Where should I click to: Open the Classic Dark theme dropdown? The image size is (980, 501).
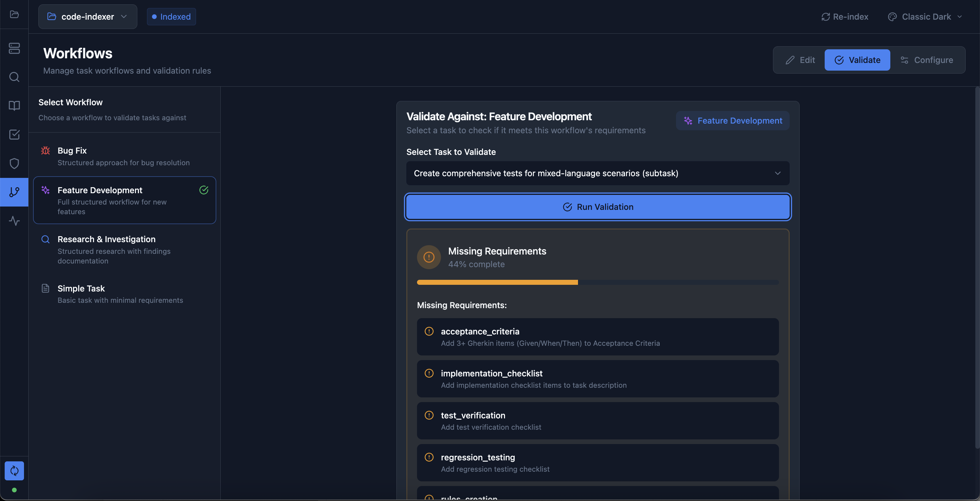[925, 17]
